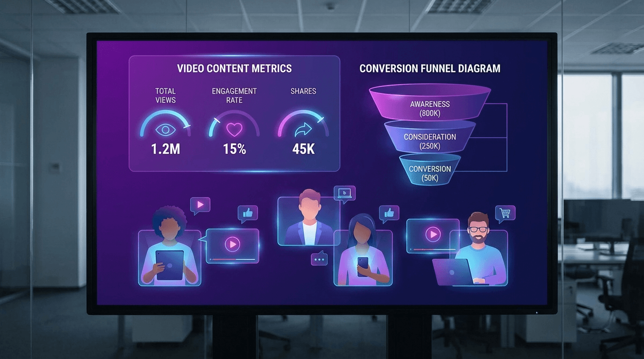644x359 pixels.
Task: Click the progress bar on the left video player
Action: tap(233, 259)
